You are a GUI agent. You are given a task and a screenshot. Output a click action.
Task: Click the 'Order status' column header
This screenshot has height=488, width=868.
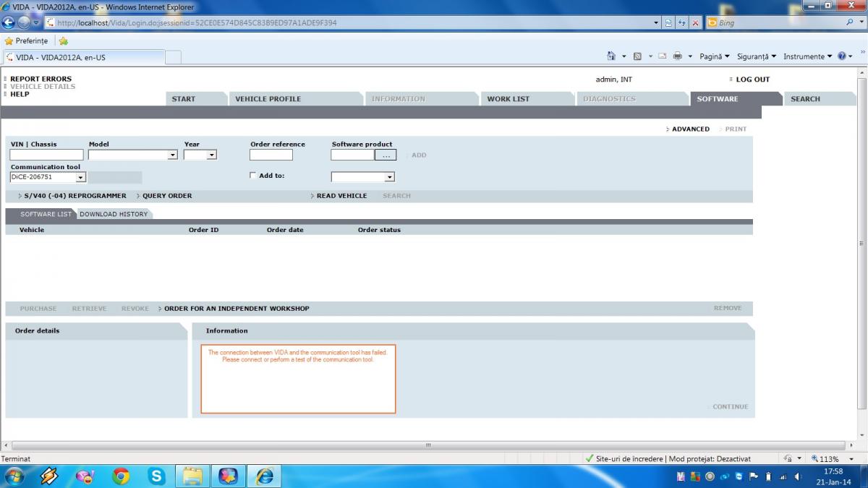coord(379,230)
